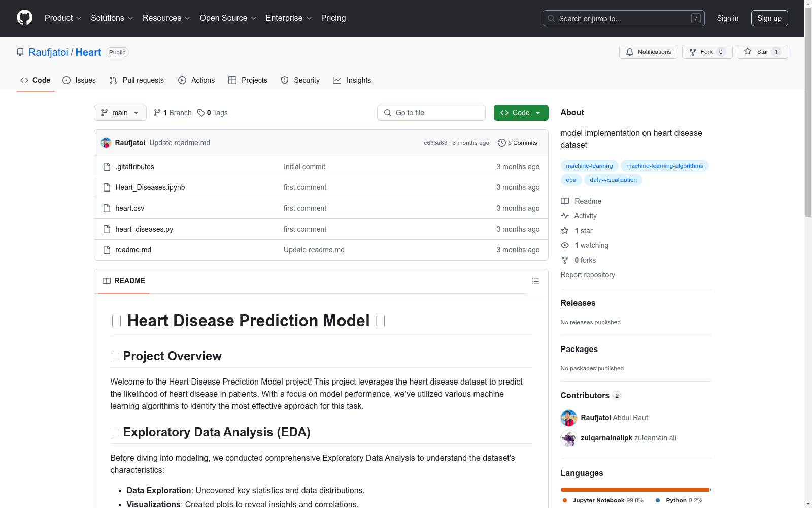
Task: Open the main branch selector dropdown
Action: tap(120, 113)
